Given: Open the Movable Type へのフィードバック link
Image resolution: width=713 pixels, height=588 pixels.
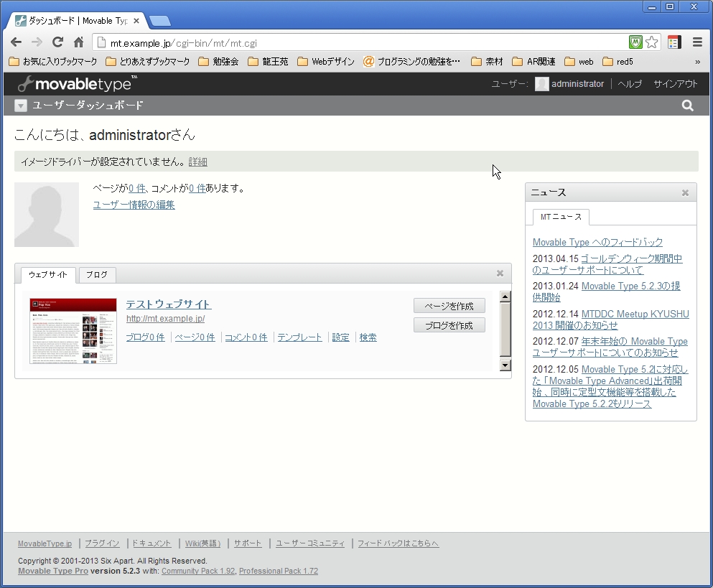Looking at the screenshot, I should pyautogui.click(x=597, y=243).
